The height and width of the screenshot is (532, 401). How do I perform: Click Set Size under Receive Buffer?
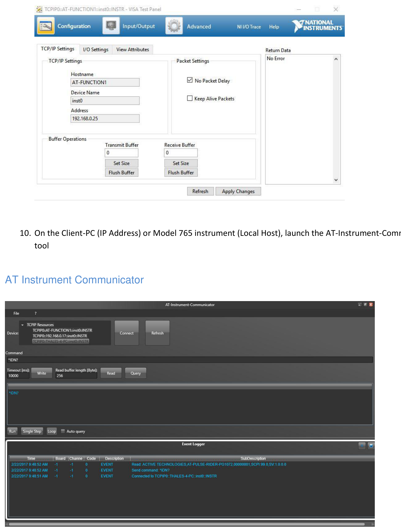pos(181,163)
